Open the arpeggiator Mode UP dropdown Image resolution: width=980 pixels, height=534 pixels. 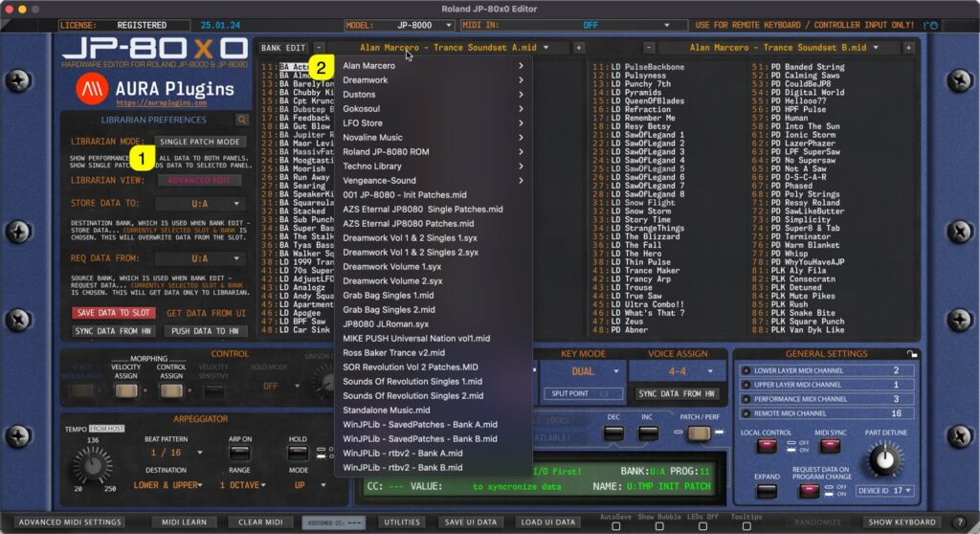pyautogui.click(x=310, y=485)
